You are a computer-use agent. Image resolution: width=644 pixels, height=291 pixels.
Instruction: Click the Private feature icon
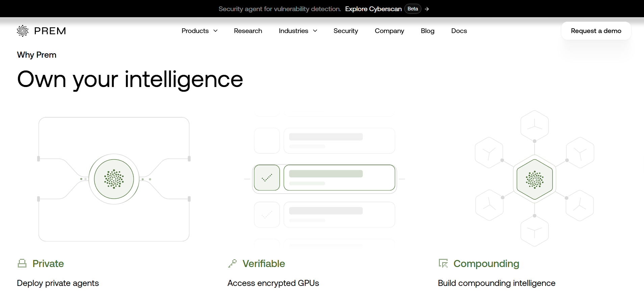pyautogui.click(x=22, y=263)
